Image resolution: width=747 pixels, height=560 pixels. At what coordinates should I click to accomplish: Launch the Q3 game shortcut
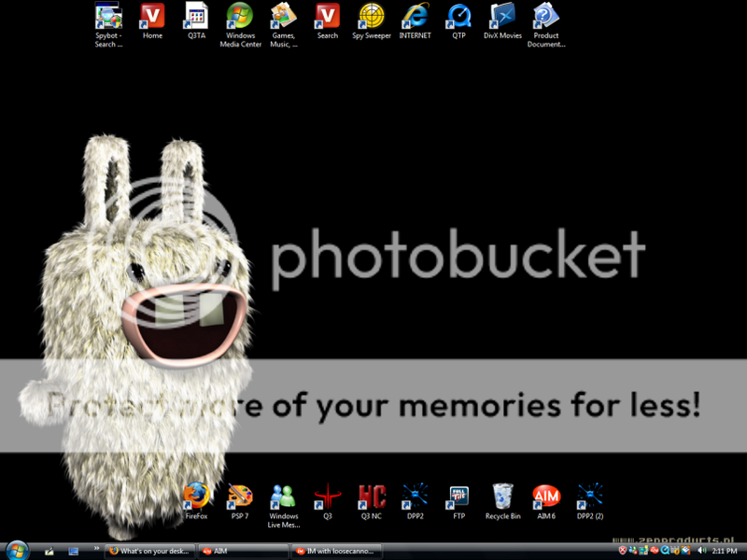click(327, 494)
